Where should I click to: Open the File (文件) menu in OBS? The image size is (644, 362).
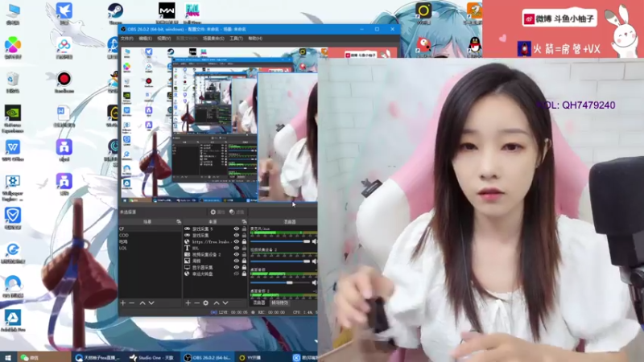pyautogui.click(x=126, y=38)
